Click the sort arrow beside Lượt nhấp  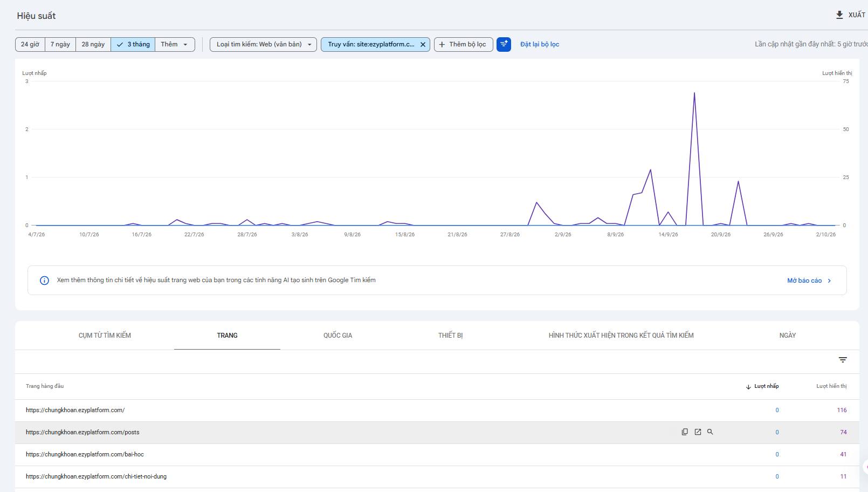pyautogui.click(x=748, y=387)
